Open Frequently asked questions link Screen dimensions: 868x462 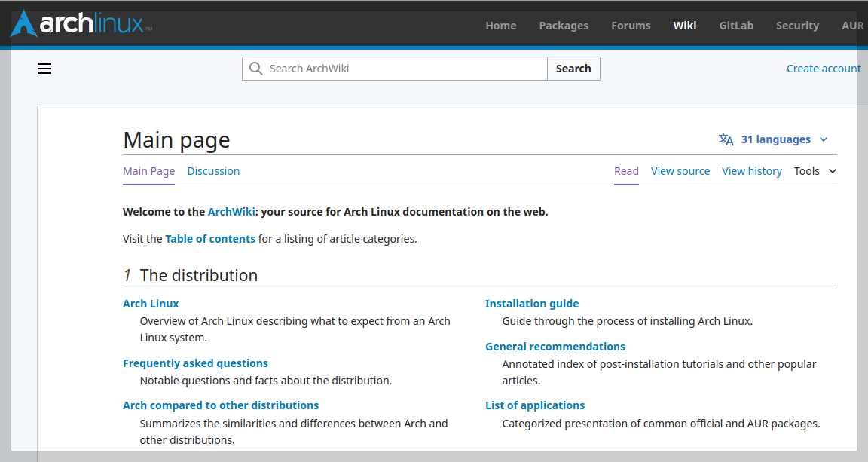click(195, 363)
